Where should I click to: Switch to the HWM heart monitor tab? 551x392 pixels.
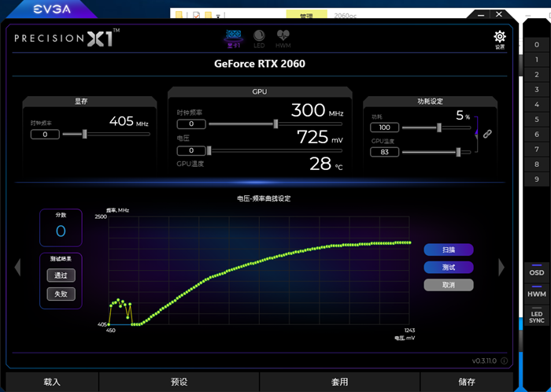point(283,39)
